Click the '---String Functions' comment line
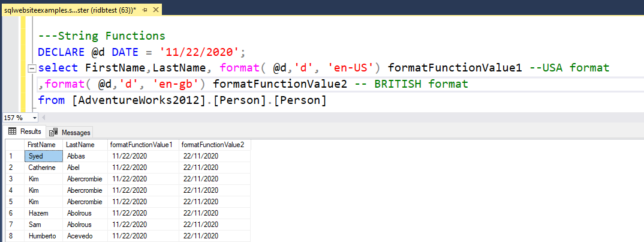Viewport: 644px width, 242px height. [x=102, y=36]
